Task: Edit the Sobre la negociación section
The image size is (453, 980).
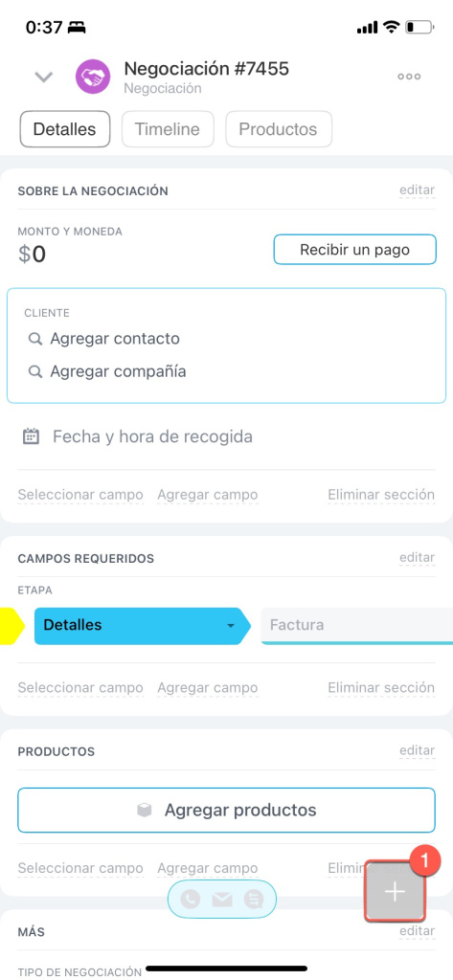Action: tap(417, 190)
